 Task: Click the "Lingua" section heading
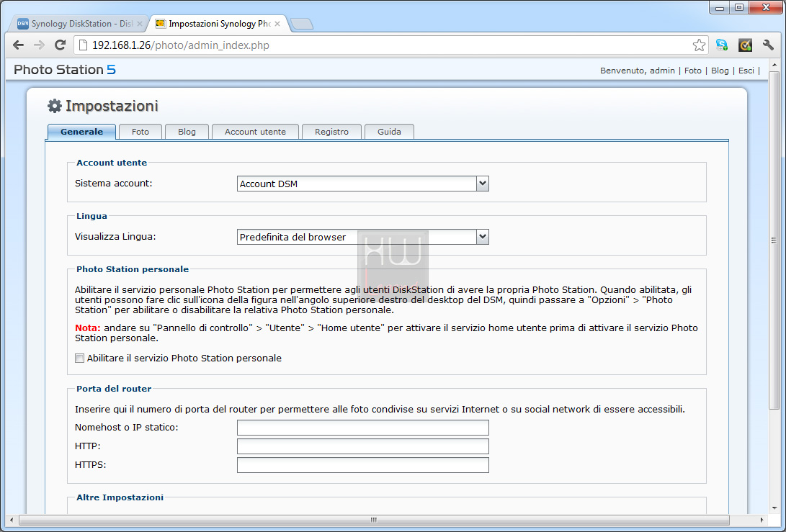(91, 217)
